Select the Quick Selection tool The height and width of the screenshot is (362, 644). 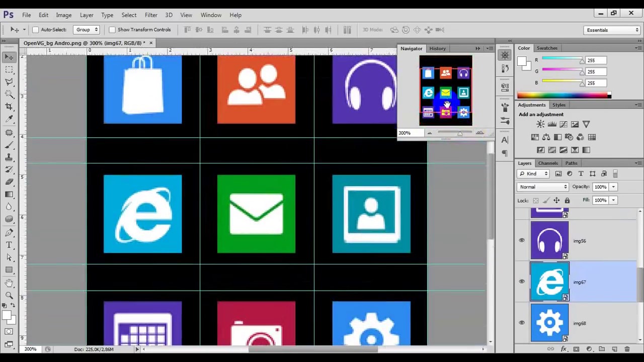tap(9, 94)
